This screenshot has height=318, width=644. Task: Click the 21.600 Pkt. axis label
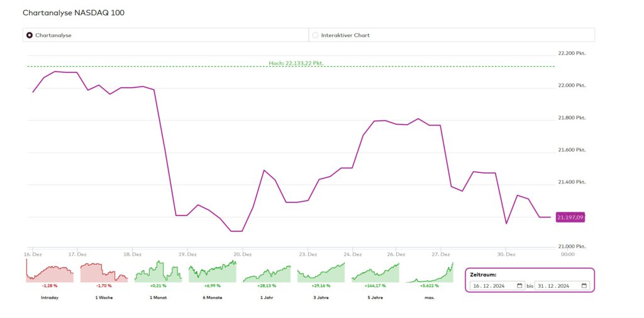coord(571,150)
